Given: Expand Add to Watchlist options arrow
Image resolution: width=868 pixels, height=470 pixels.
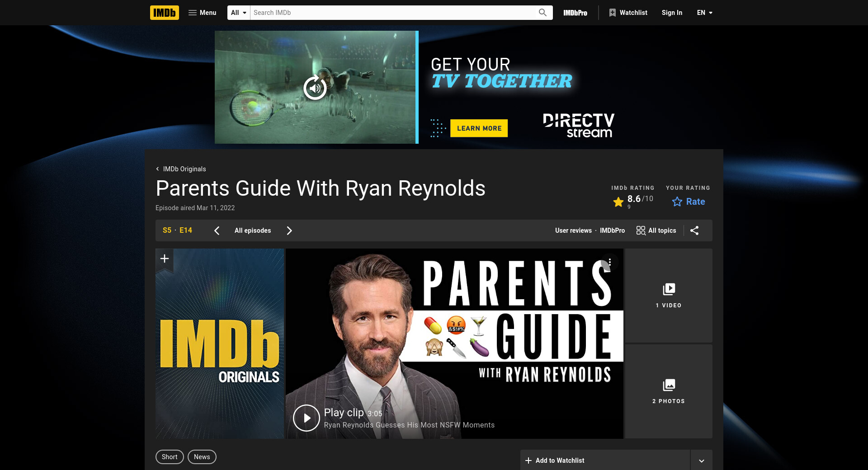Looking at the screenshot, I should pyautogui.click(x=701, y=461).
